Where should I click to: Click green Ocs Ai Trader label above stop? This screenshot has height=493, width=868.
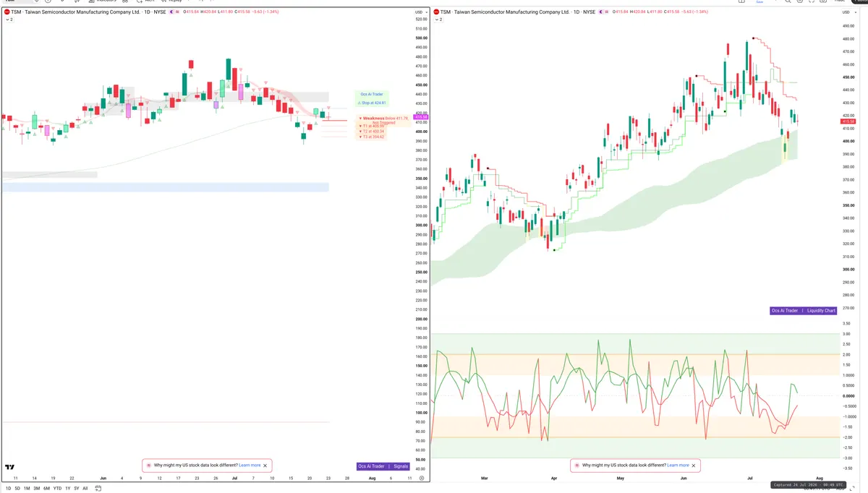[372, 94]
